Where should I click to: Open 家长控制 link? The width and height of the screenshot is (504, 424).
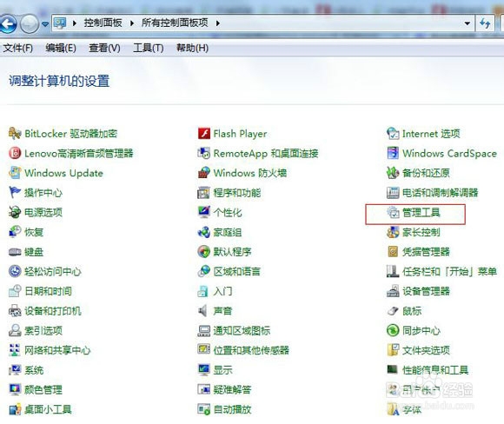[421, 232]
